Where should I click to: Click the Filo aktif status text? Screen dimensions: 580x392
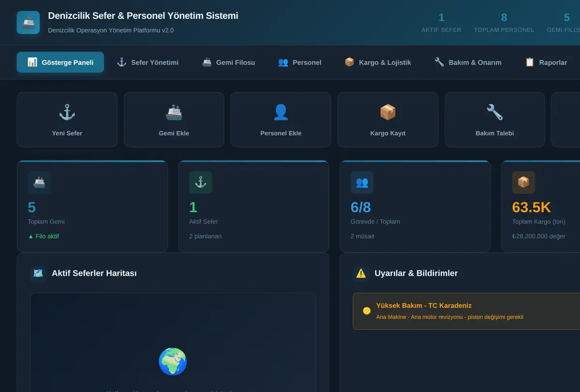[43, 236]
